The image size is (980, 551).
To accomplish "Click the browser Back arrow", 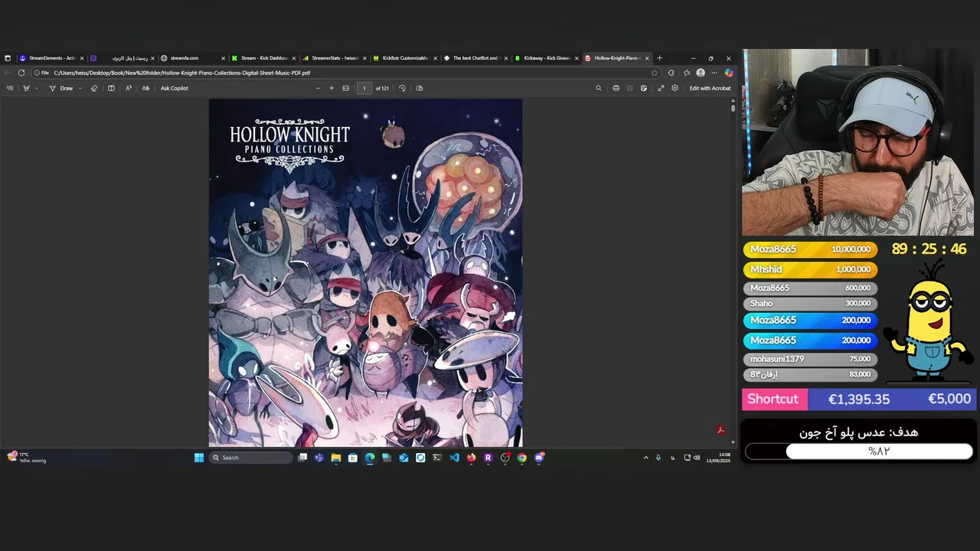I will pos(8,73).
